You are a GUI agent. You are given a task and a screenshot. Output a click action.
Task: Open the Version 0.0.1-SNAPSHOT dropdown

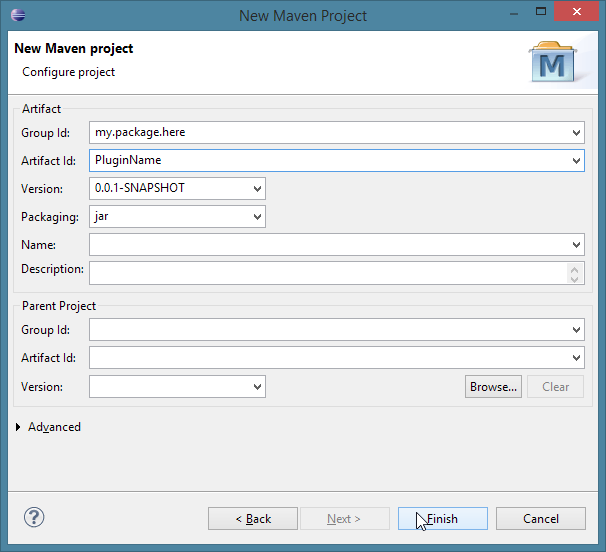[258, 188]
